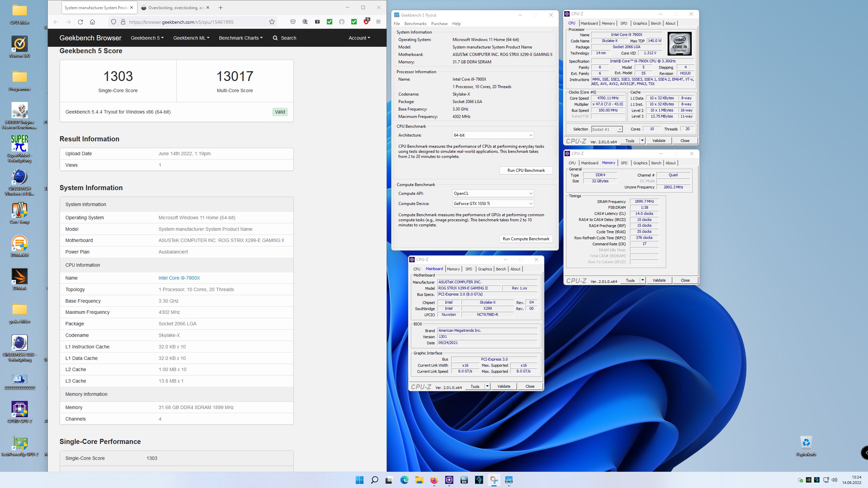Reload the Geekbench page in Firefox
Image resolution: width=868 pixels, height=488 pixels.
80,22
